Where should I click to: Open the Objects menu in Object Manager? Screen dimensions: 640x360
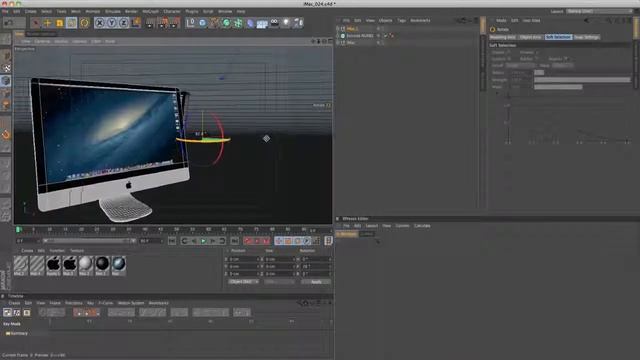(x=385, y=20)
